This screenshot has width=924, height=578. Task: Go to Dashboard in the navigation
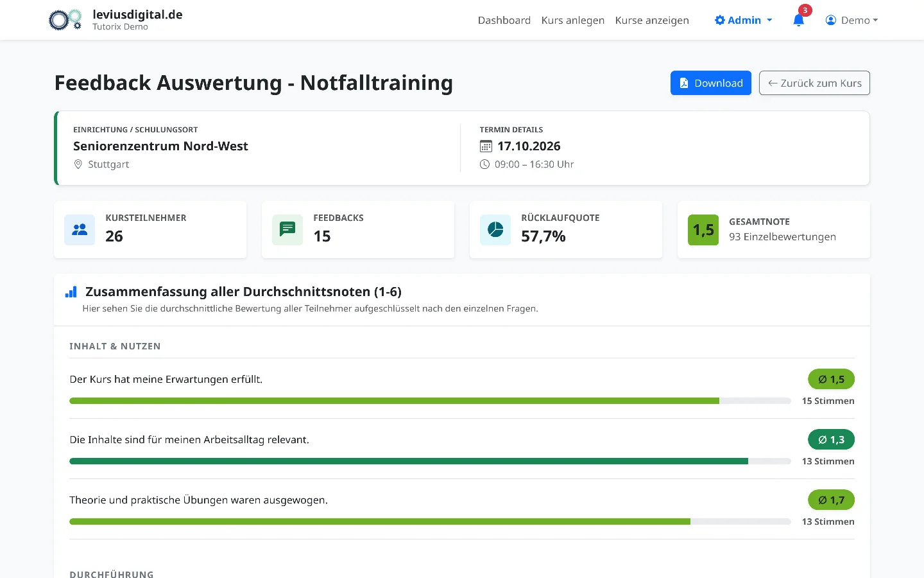point(504,20)
